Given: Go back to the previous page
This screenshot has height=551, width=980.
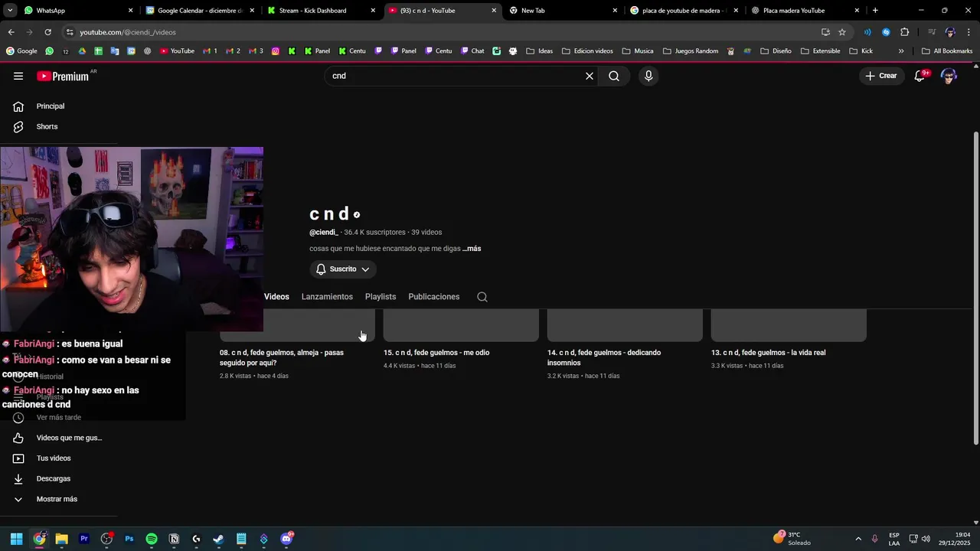Looking at the screenshot, I should (11, 32).
